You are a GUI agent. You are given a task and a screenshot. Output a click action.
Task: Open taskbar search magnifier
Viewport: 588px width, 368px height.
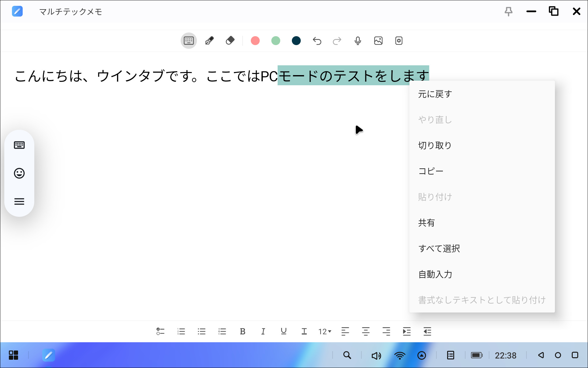(x=347, y=355)
